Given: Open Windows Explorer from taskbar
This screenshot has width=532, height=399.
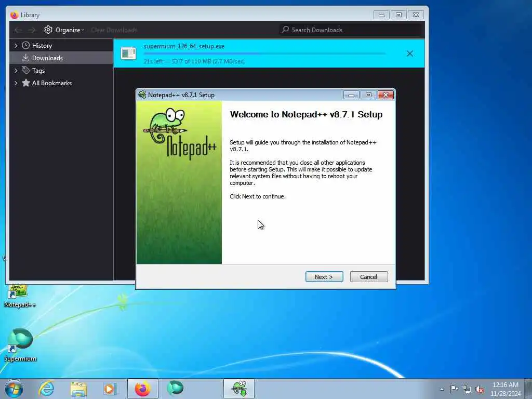Looking at the screenshot, I should [x=78, y=389].
